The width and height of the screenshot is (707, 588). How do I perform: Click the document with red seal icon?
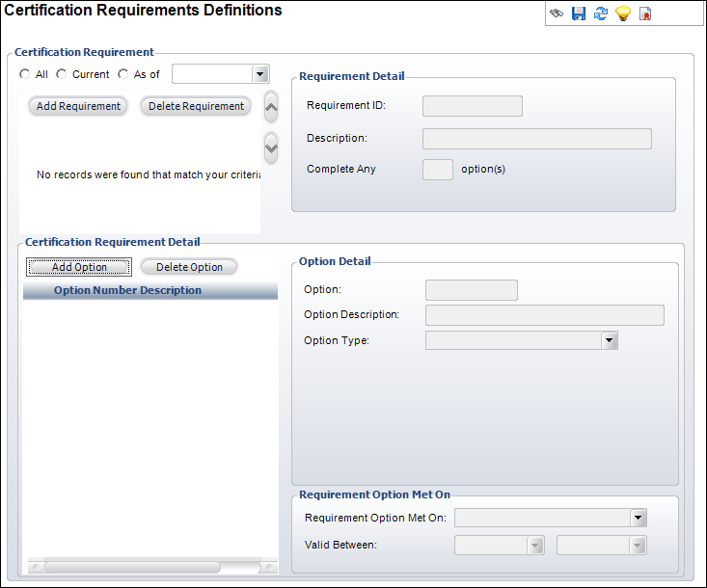pyautogui.click(x=645, y=13)
